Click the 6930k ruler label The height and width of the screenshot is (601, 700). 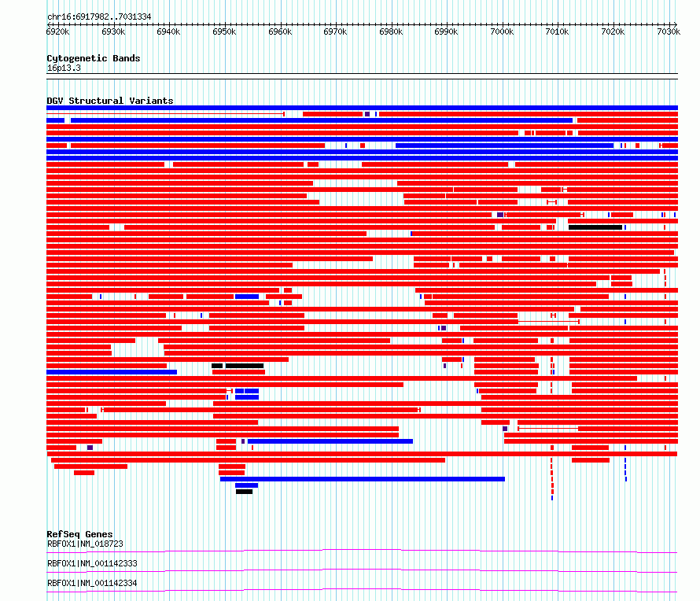coord(113,31)
